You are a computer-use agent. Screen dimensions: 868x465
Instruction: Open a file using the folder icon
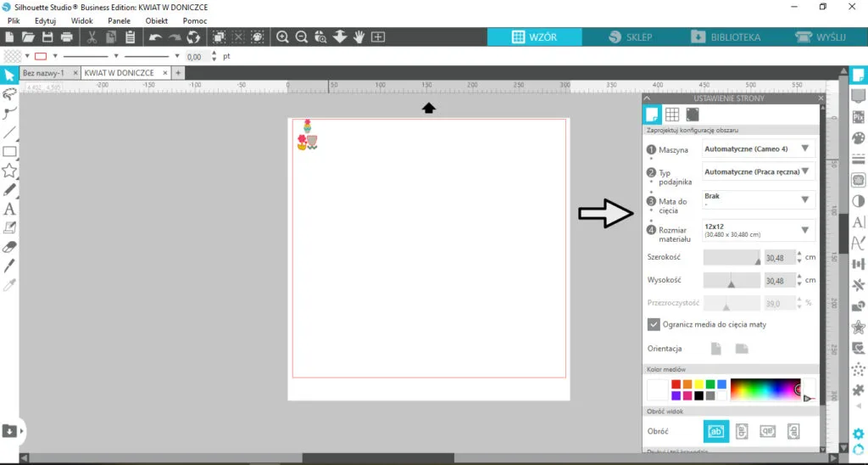[x=28, y=37]
